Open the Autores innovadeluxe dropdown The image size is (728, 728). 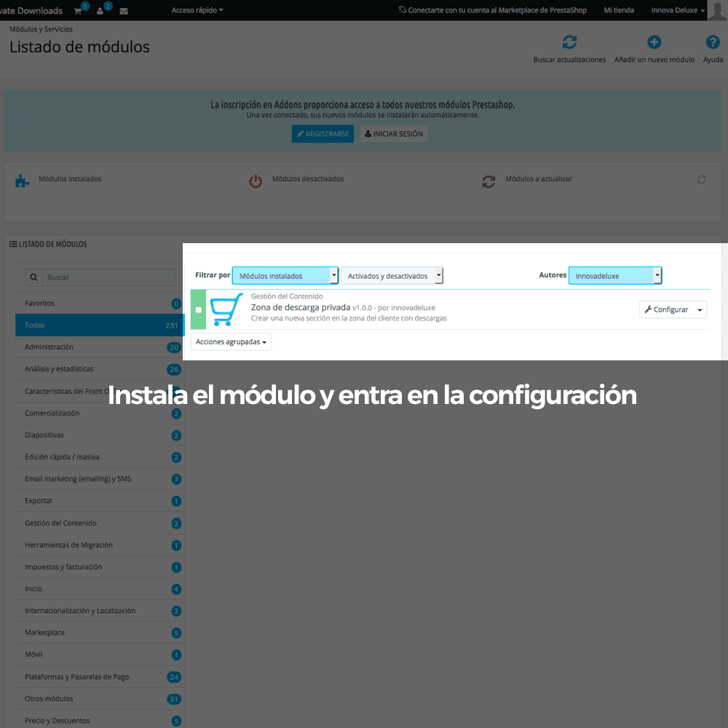(x=615, y=276)
